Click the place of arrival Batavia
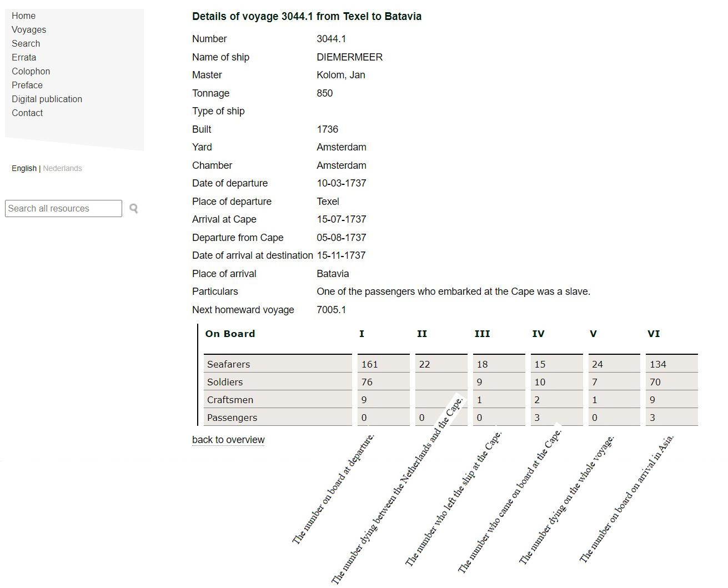This screenshot has height=588, width=728. 333,274
